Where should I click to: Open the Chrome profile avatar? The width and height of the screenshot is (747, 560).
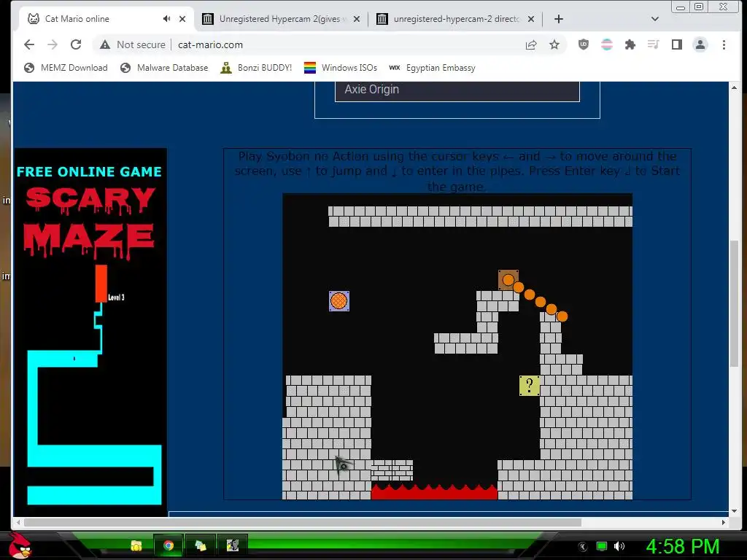coord(700,44)
